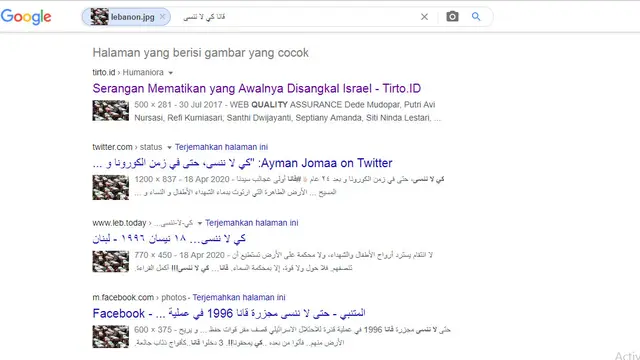The width and height of the screenshot is (640, 360).
Task: Click the '1200 × 837 - 18 Apr 2020' snippet
Action: [x=182, y=179]
